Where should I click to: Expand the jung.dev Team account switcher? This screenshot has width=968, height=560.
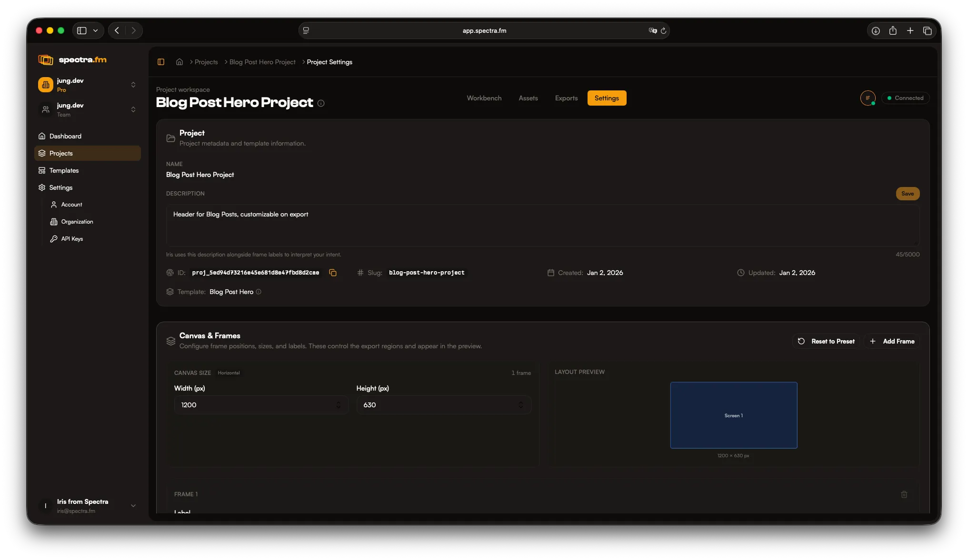pos(133,109)
